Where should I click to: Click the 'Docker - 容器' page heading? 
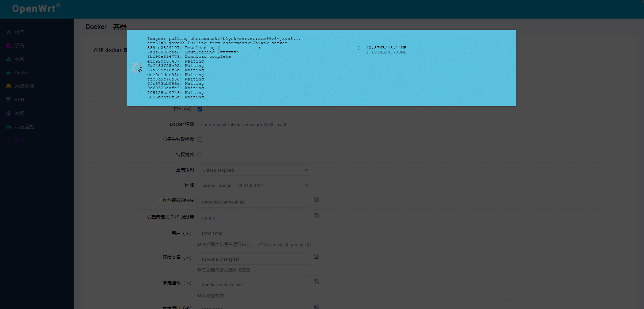pos(106,27)
